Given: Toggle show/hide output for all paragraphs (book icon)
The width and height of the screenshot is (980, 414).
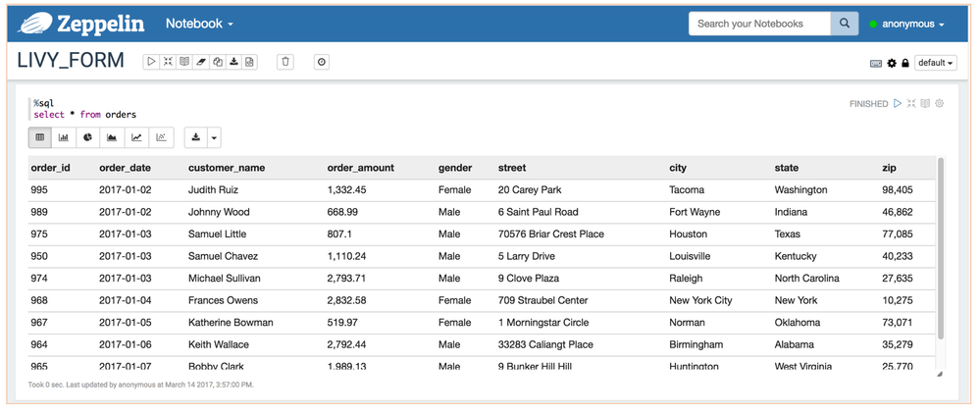Looking at the screenshot, I should pyautogui.click(x=183, y=61).
